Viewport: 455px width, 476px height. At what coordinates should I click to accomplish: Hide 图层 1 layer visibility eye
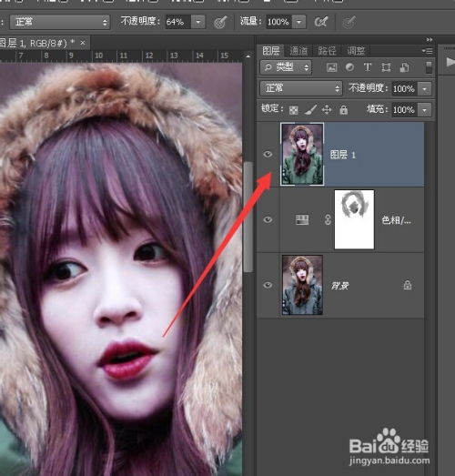click(x=268, y=155)
